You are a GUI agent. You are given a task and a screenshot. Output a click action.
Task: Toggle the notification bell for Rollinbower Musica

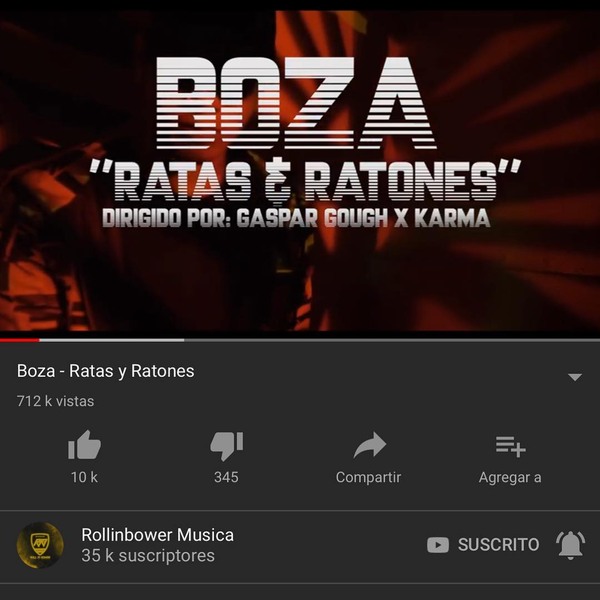tap(570, 545)
